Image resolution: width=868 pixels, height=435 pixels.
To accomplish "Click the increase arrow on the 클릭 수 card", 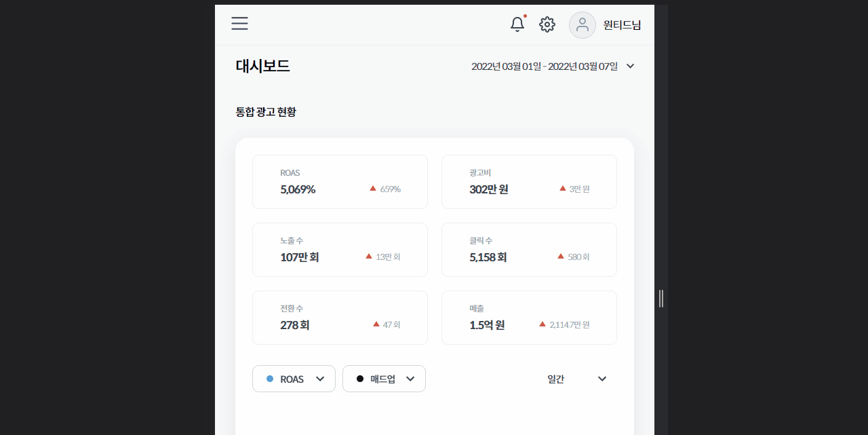I will pyautogui.click(x=561, y=256).
